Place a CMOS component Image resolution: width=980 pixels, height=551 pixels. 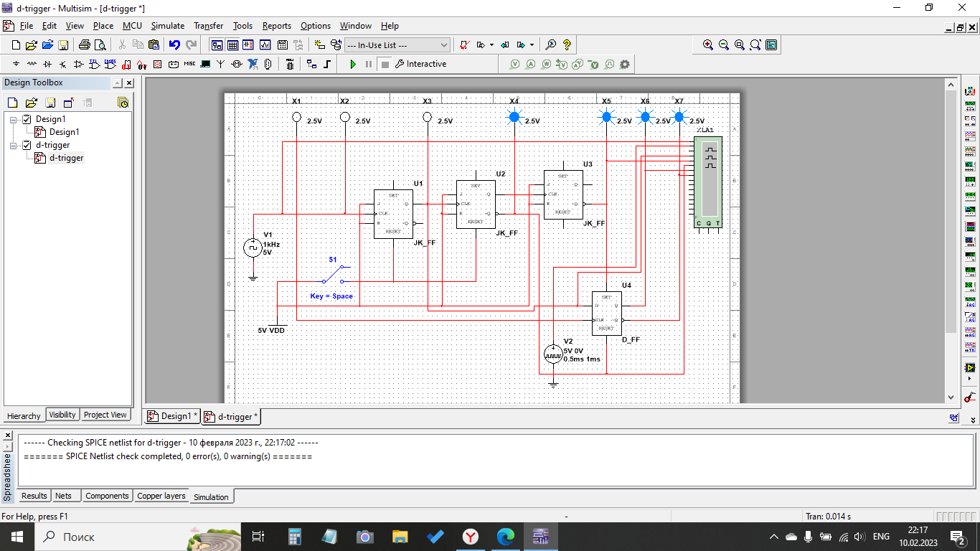click(x=110, y=64)
